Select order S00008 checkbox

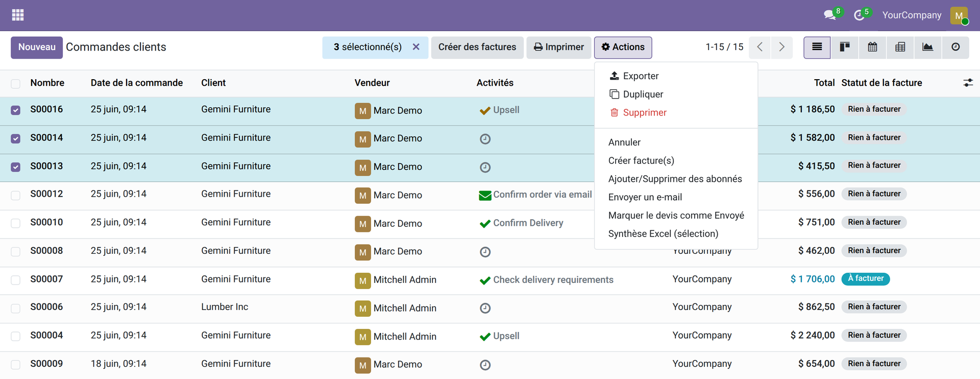click(16, 252)
